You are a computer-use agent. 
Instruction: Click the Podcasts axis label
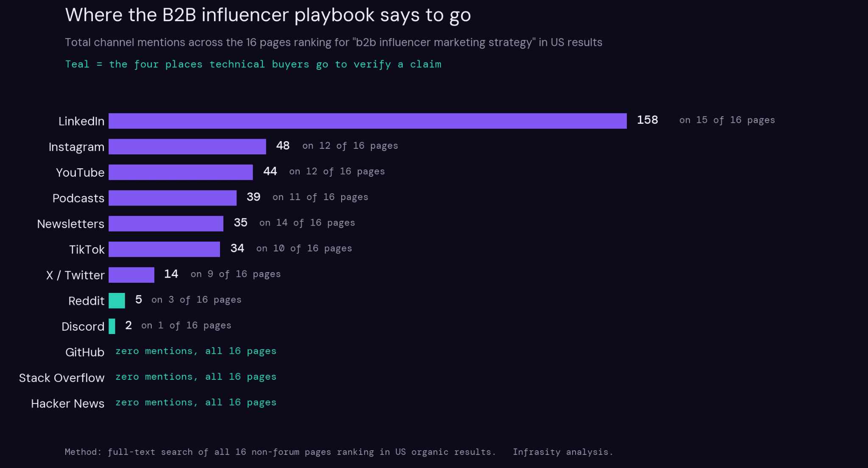click(78, 198)
